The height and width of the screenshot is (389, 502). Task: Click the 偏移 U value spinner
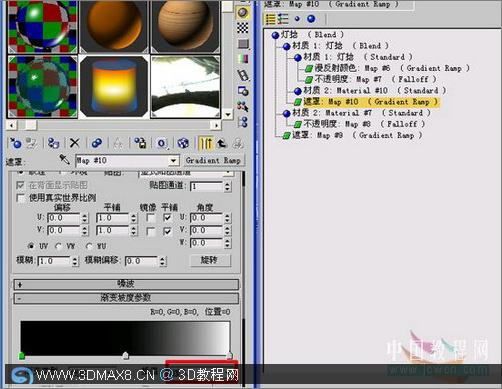tap(85, 218)
